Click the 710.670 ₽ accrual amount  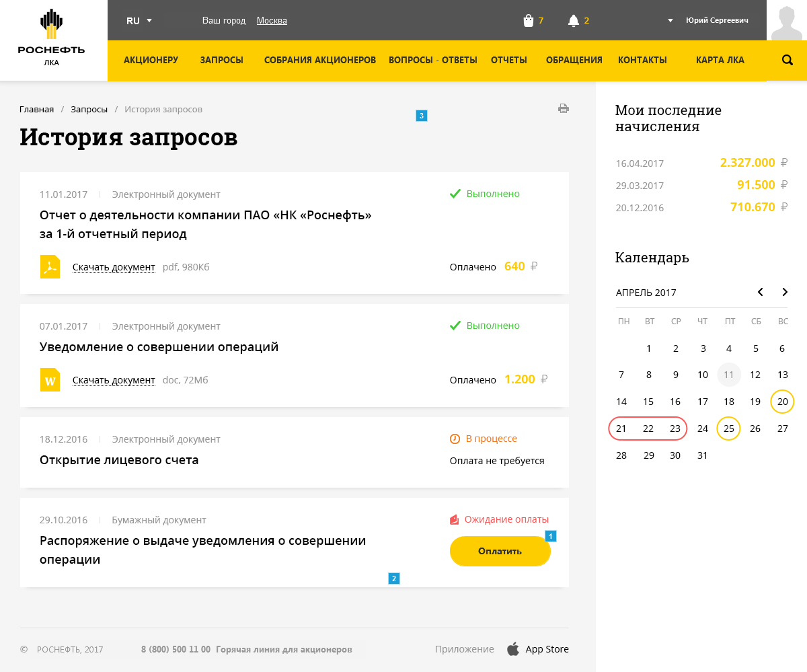pyautogui.click(x=759, y=207)
